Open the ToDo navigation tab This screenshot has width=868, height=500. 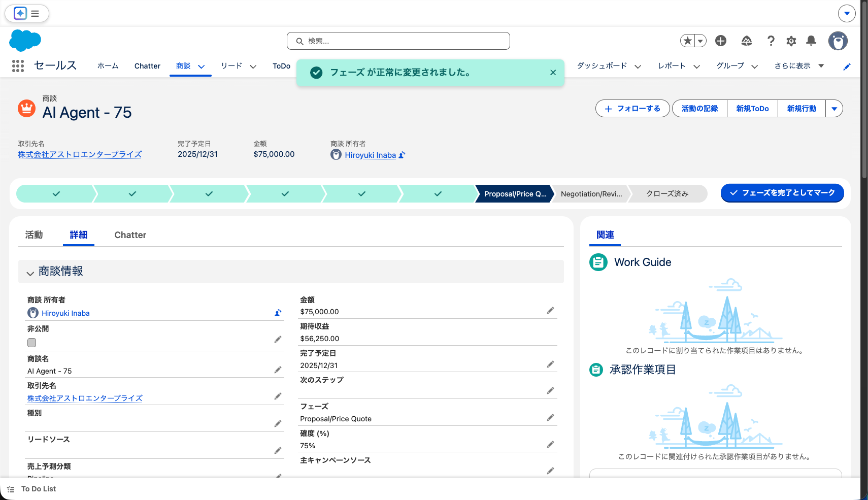pyautogui.click(x=282, y=66)
